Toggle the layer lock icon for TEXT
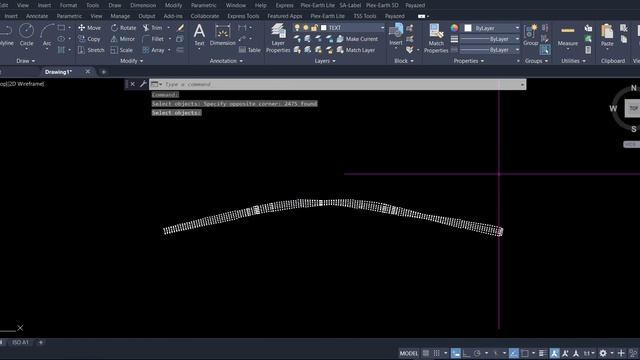The height and width of the screenshot is (360, 640). click(314, 28)
